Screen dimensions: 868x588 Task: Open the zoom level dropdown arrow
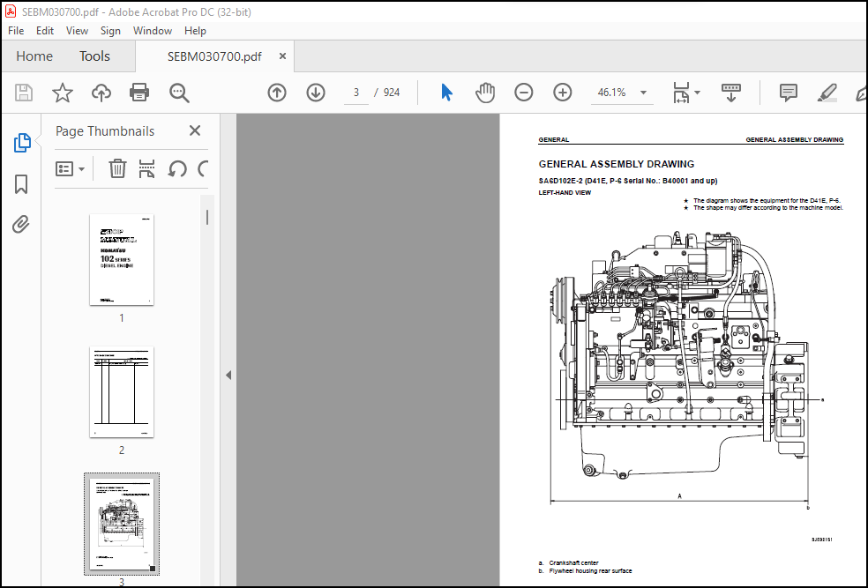pyautogui.click(x=643, y=93)
